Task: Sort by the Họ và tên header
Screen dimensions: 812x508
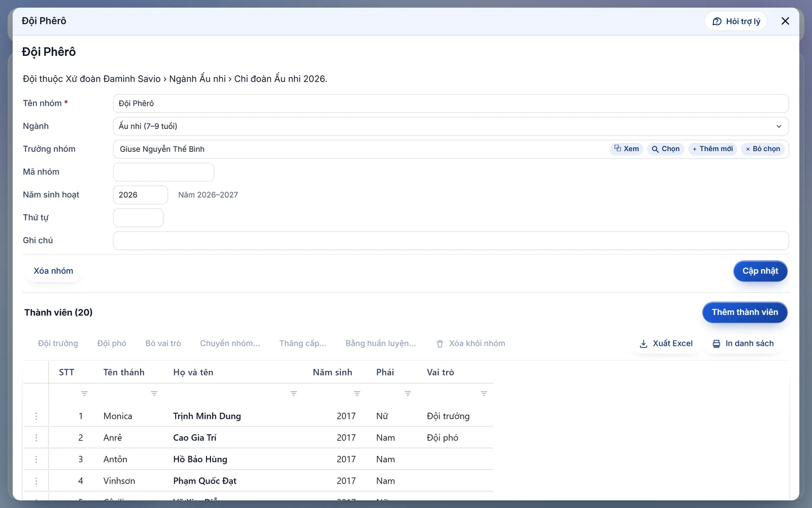Action: click(193, 372)
